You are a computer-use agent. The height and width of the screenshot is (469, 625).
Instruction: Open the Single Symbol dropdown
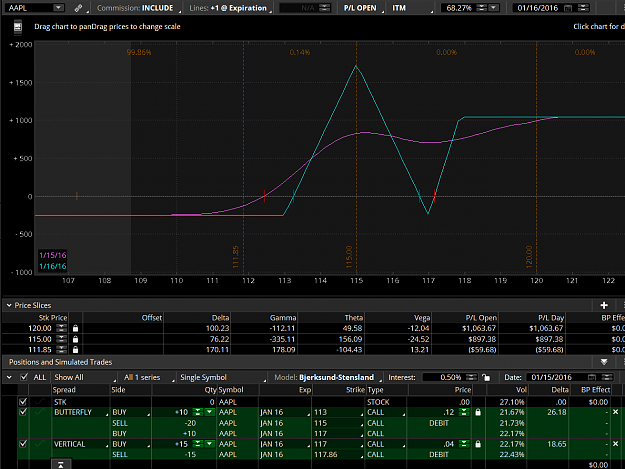click(x=222, y=377)
